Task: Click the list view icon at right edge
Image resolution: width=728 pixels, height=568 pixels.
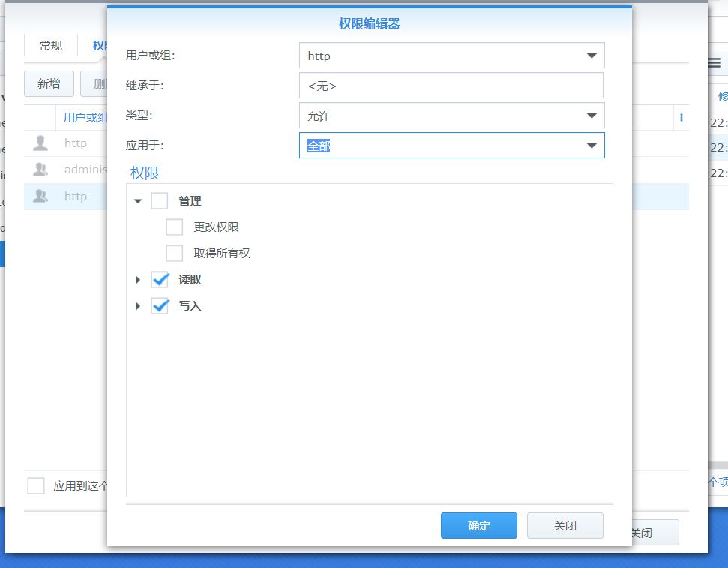Action: point(714,64)
